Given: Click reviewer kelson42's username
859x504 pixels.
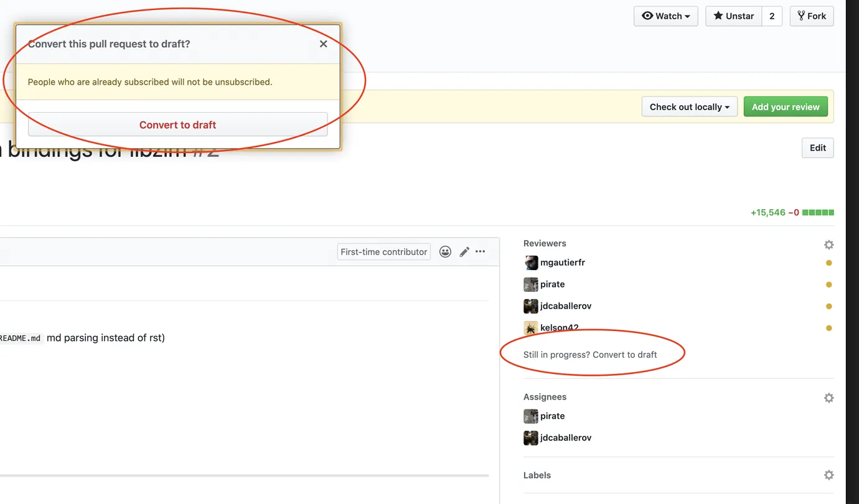Looking at the screenshot, I should coord(558,327).
